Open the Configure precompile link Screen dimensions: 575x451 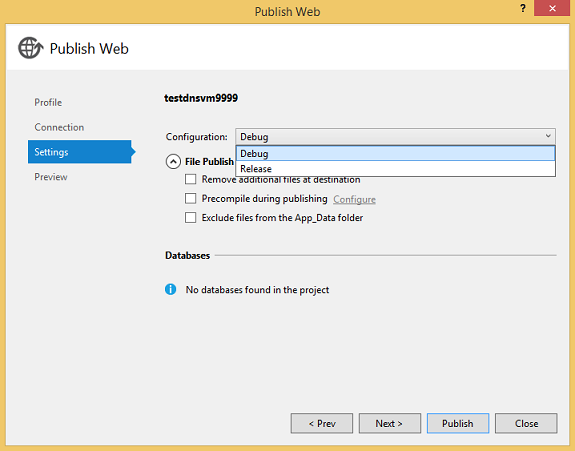[354, 199]
